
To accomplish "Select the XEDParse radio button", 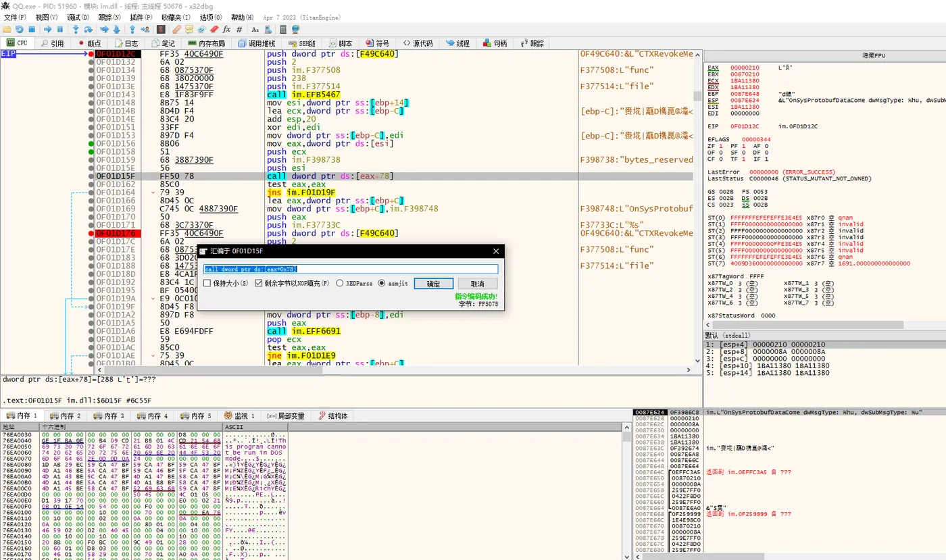I will click(x=340, y=284).
